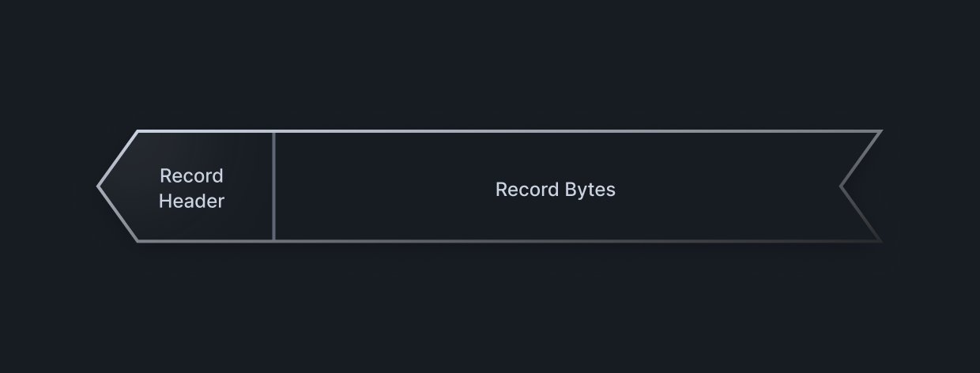Click the top border above Record Bytes
The width and height of the screenshot is (980, 373).
coord(555,131)
